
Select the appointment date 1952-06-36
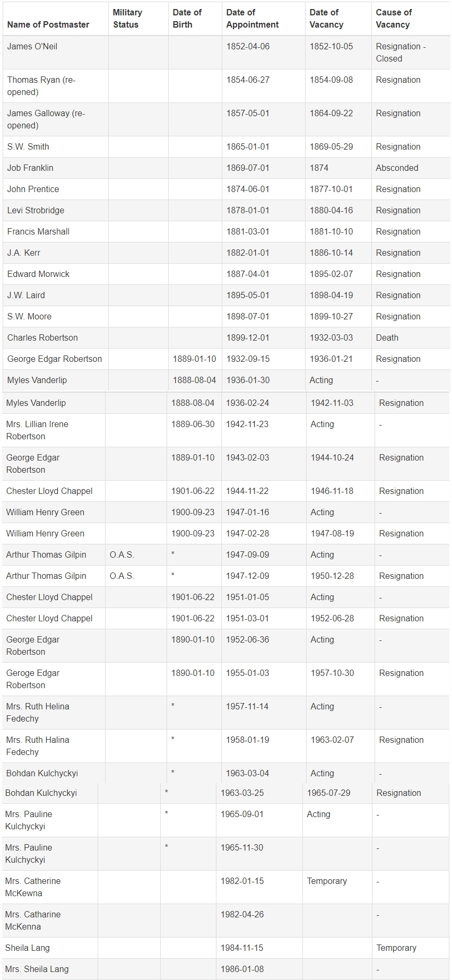pos(247,640)
